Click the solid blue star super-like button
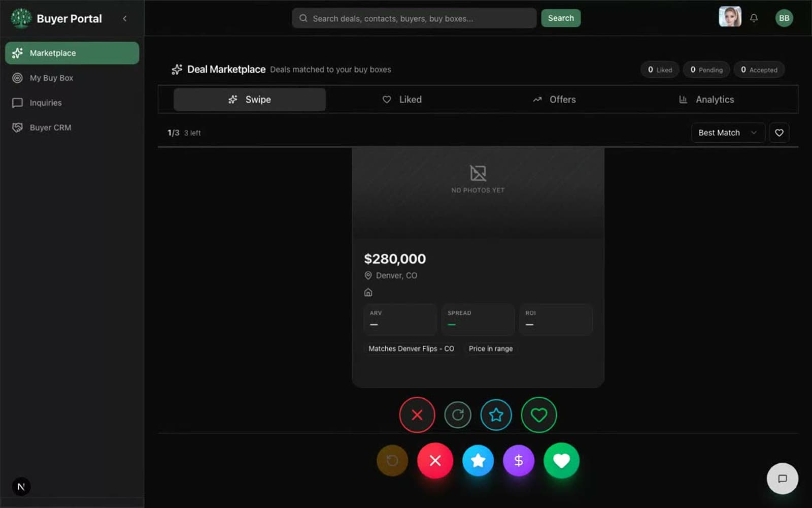812x508 pixels. pyautogui.click(x=478, y=461)
